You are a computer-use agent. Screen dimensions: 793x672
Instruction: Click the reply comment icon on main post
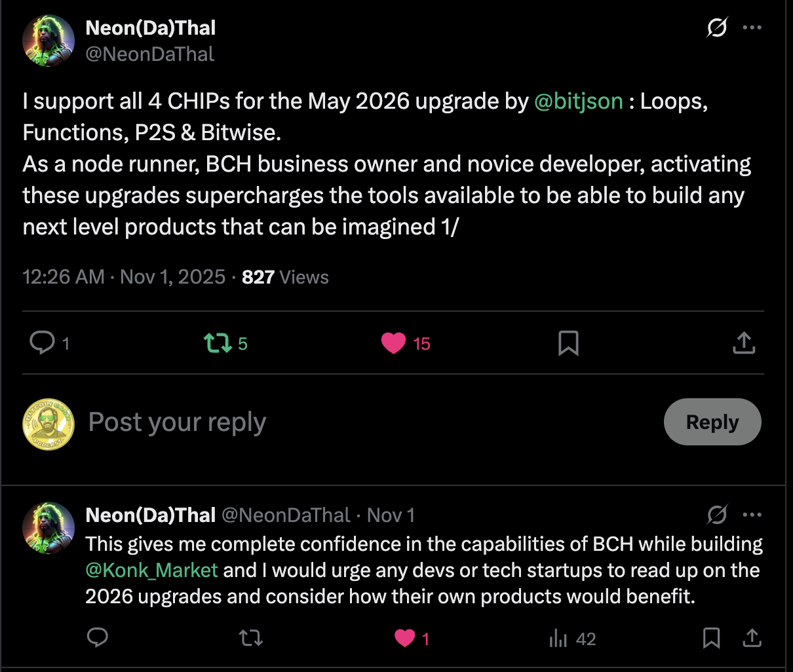pos(43,343)
